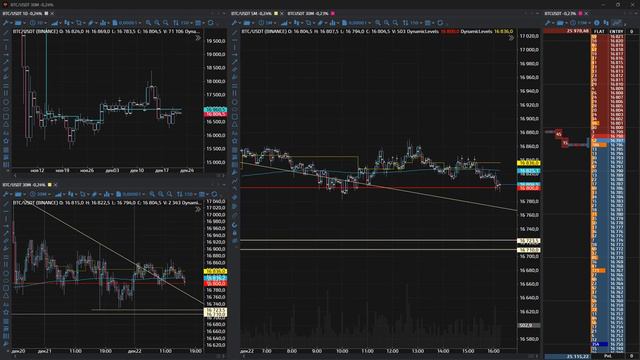Click white link color square on 1D tab
This screenshot has height=360, width=640.
pyautogui.click(x=47, y=13)
